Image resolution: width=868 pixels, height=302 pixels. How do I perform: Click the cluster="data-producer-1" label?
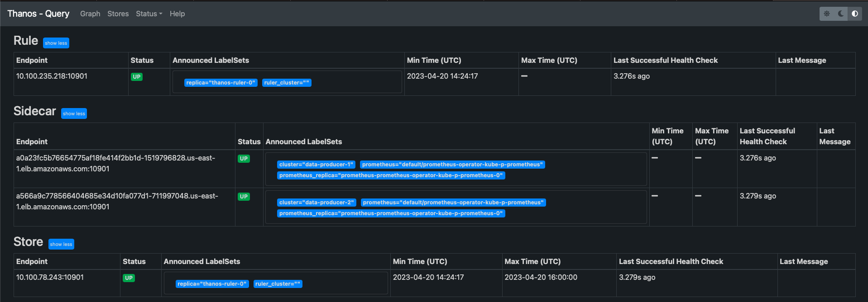[316, 165]
